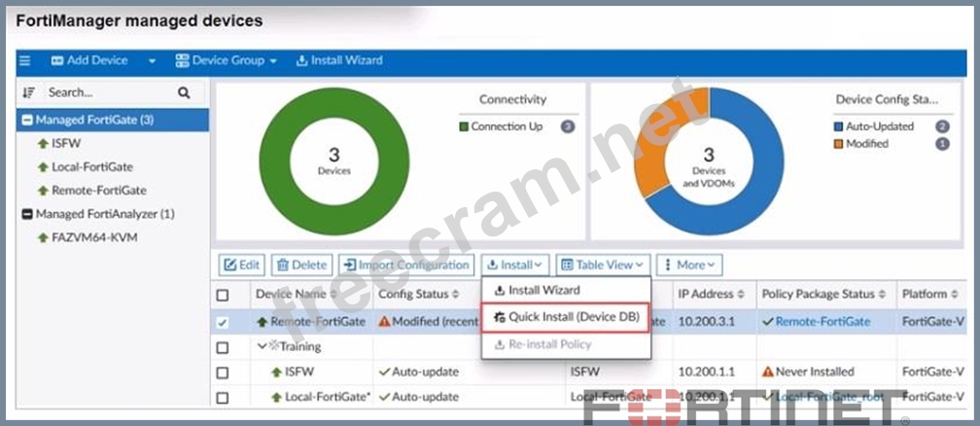Check the ISFW row checkbox
980x426 pixels.
(x=223, y=373)
